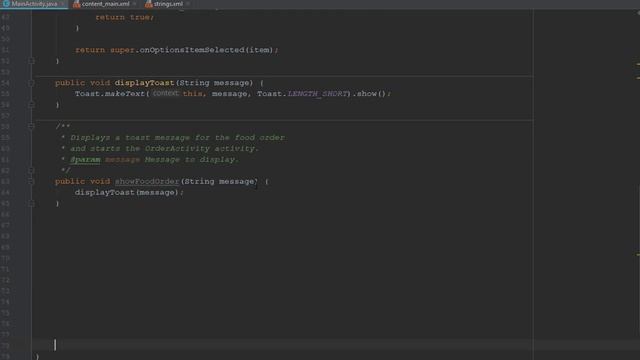Click the 'context' parameter hint
Viewport: 640px width, 360px height.
(166, 93)
